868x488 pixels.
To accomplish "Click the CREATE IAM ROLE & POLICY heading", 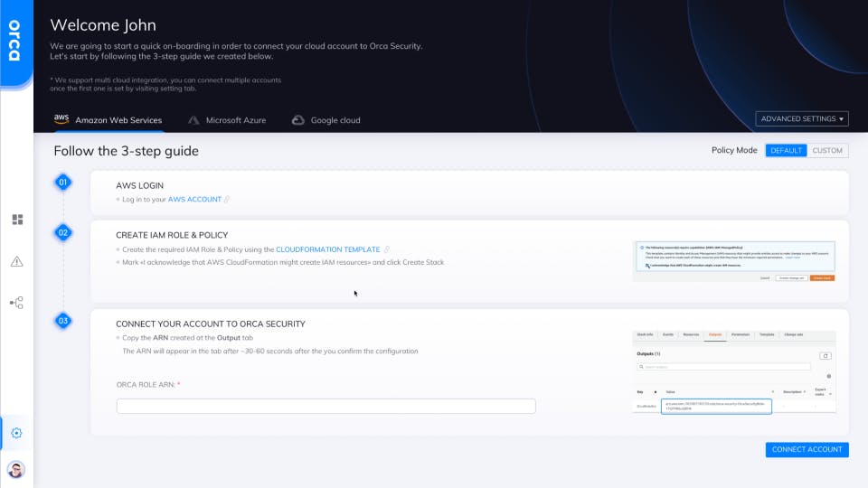I will (172, 235).
